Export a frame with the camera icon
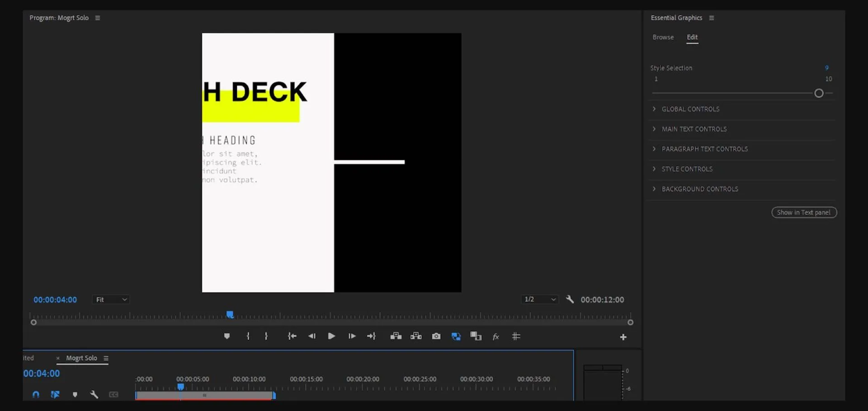Screen dimensions: 868x411 (436, 336)
